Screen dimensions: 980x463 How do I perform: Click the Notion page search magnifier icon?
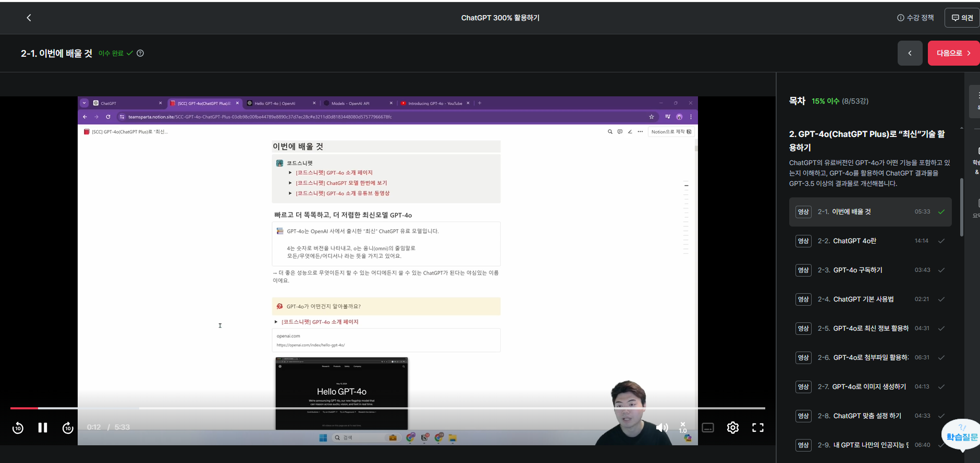pos(610,132)
